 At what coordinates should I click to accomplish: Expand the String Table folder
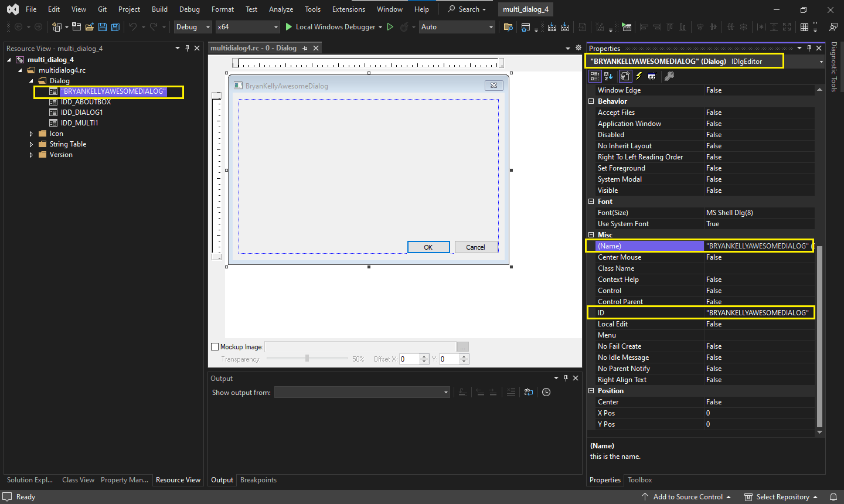tap(31, 144)
